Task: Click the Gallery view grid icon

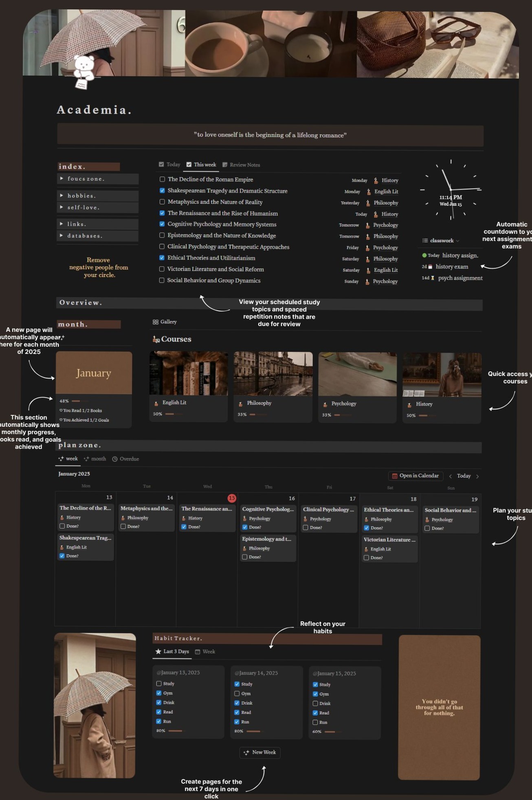Action: (x=156, y=322)
